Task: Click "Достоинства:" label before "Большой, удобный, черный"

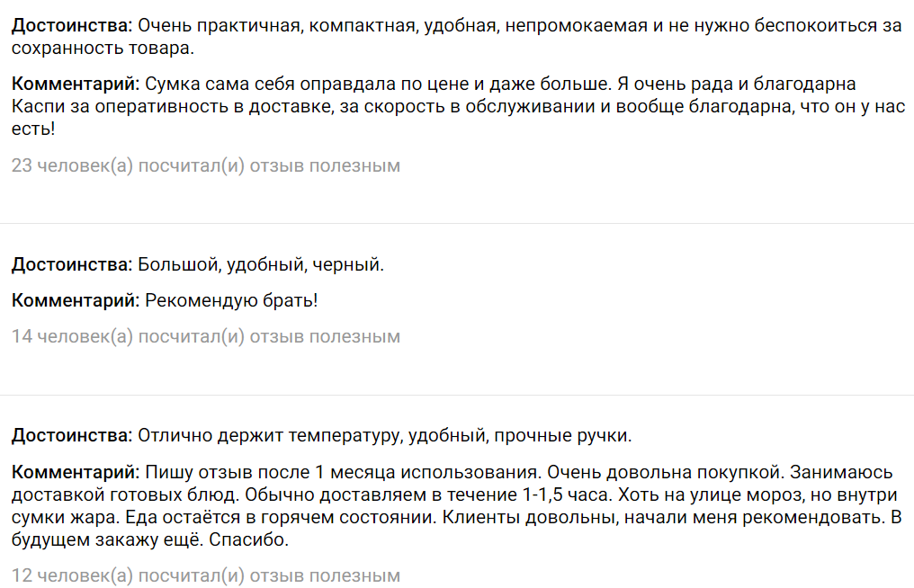Action: coord(72,264)
